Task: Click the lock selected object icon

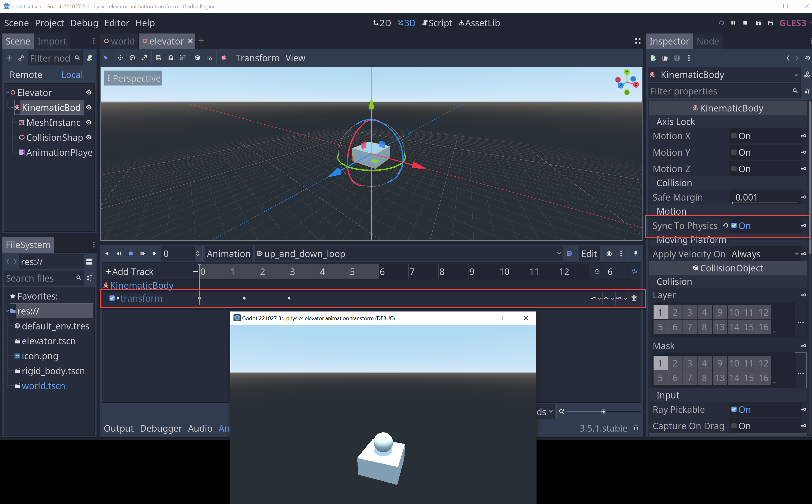Action: tap(171, 58)
